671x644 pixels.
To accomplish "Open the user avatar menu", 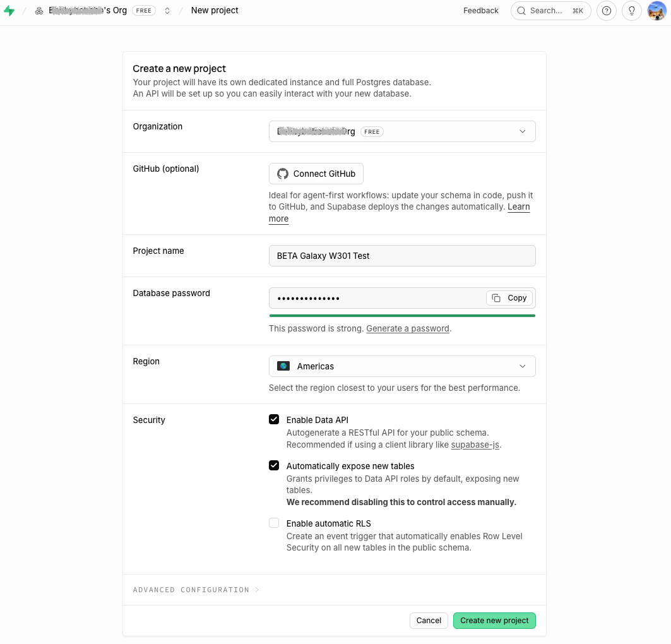I will click(x=656, y=11).
